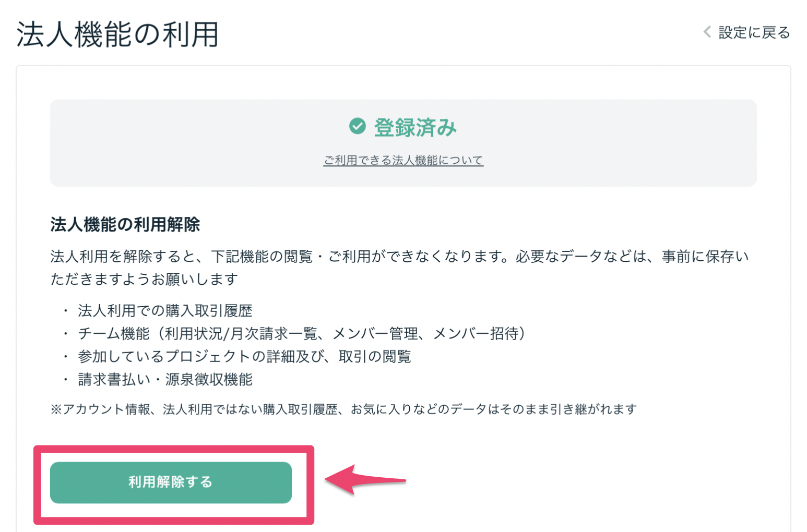This screenshot has height=532, width=807.
Task: Click the back chevron beside 設定に戻る
Action: pos(707,32)
